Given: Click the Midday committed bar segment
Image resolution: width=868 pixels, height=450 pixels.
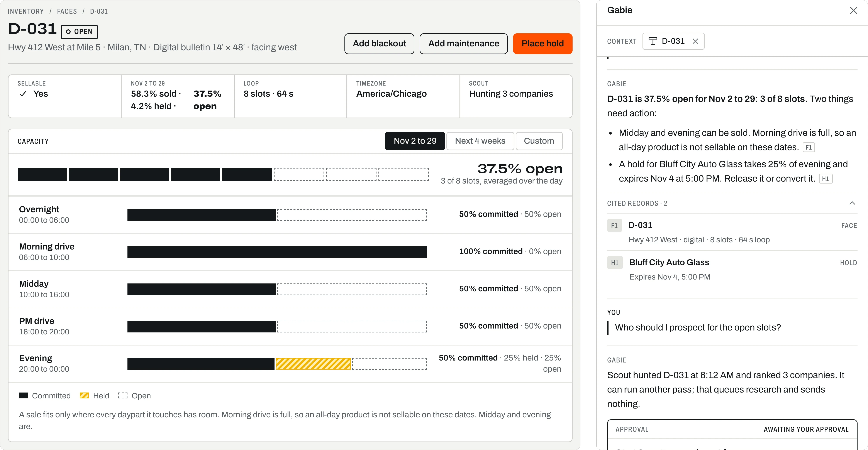Looking at the screenshot, I should (x=201, y=289).
